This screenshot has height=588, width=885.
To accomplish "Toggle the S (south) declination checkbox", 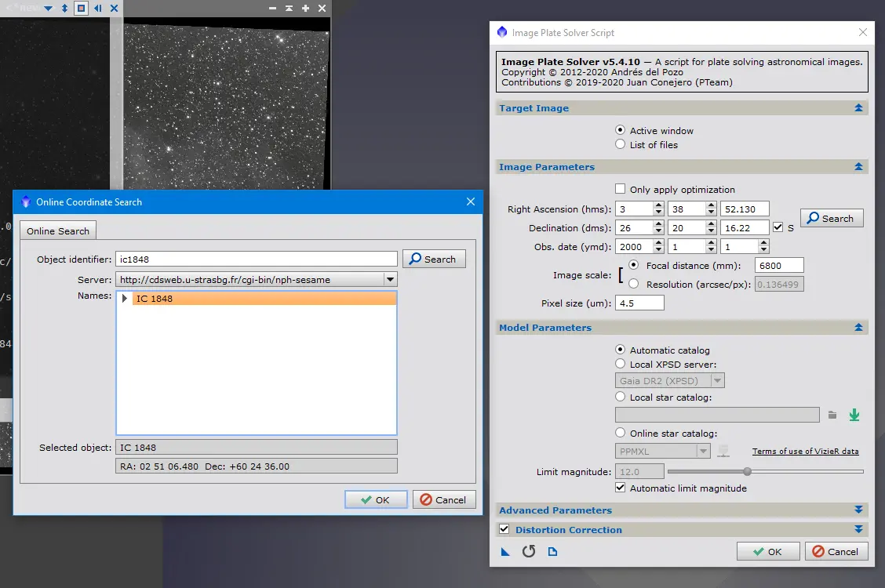I will tap(778, 227).
